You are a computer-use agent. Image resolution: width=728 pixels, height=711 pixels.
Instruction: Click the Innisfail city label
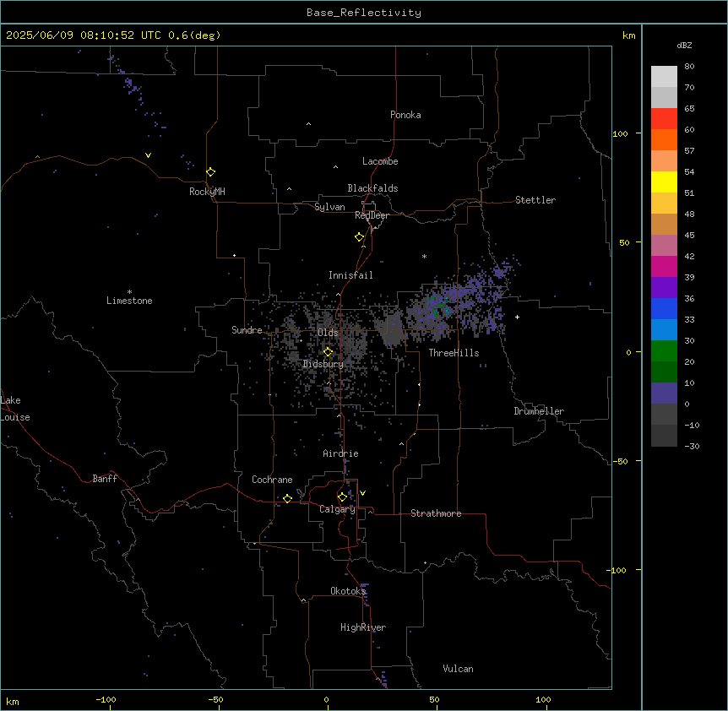tap(350, 275)
